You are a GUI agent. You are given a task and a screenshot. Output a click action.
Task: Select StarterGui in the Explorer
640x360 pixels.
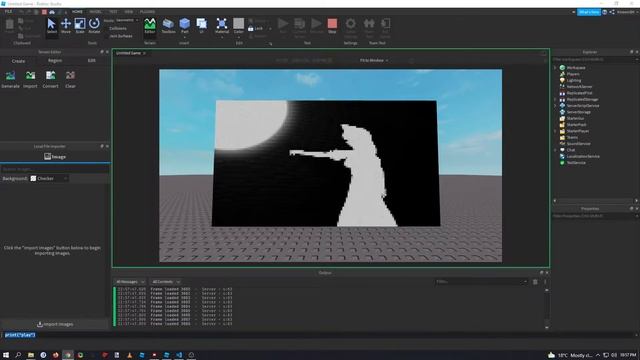[575, 118]
